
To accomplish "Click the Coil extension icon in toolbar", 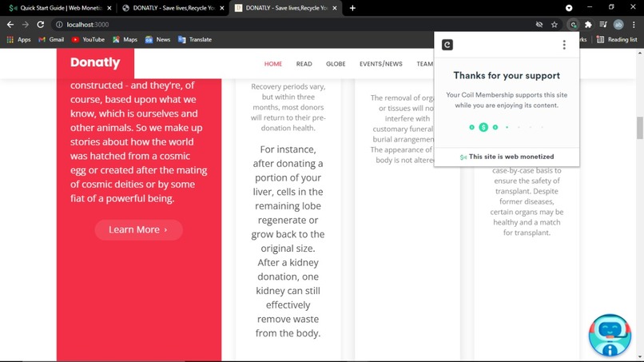I will coord(573,25).
